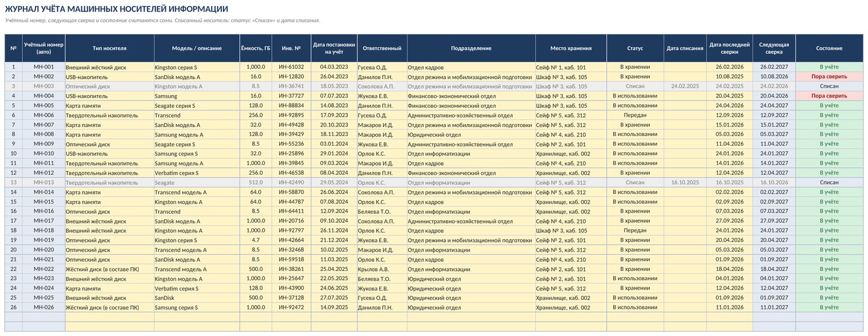Click next check date "27.09.2027"
Image resolution: width=868 pixels, height=336 pixels.
774,221
